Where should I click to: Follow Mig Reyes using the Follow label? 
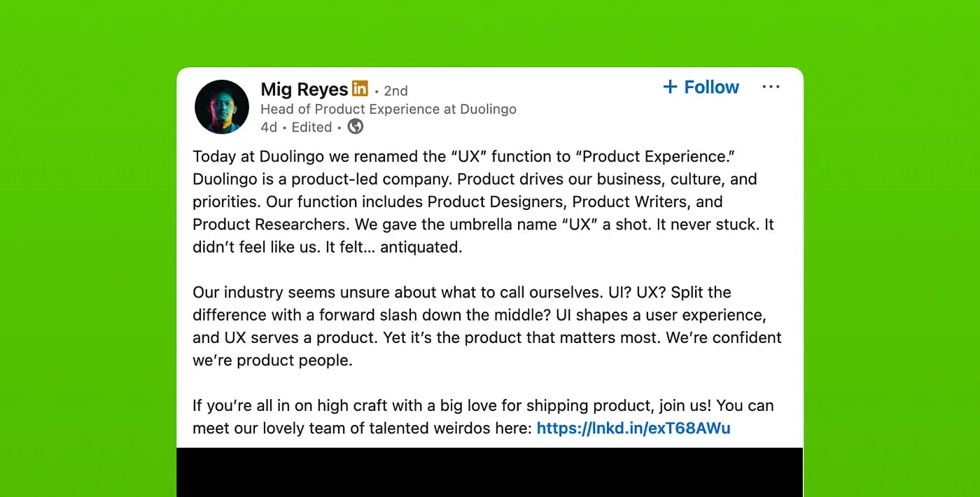(711, 87)
